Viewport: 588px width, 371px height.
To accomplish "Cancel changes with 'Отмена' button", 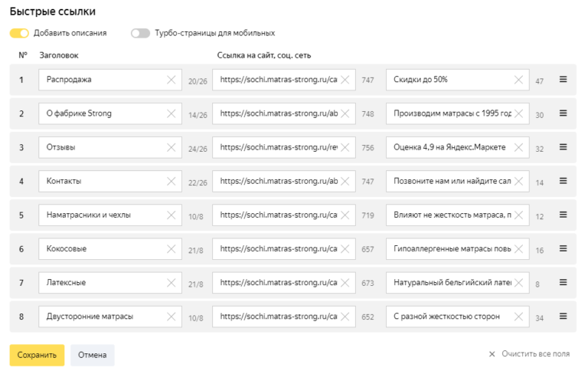I will point(92,355).
